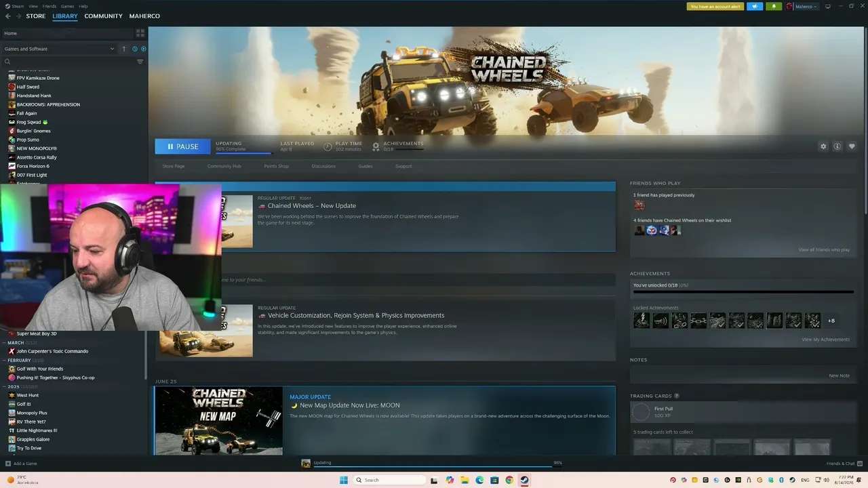The width and height of the screenshot is (868, 488).
Task: Click the Windows Start button
Action: [344, 480]
